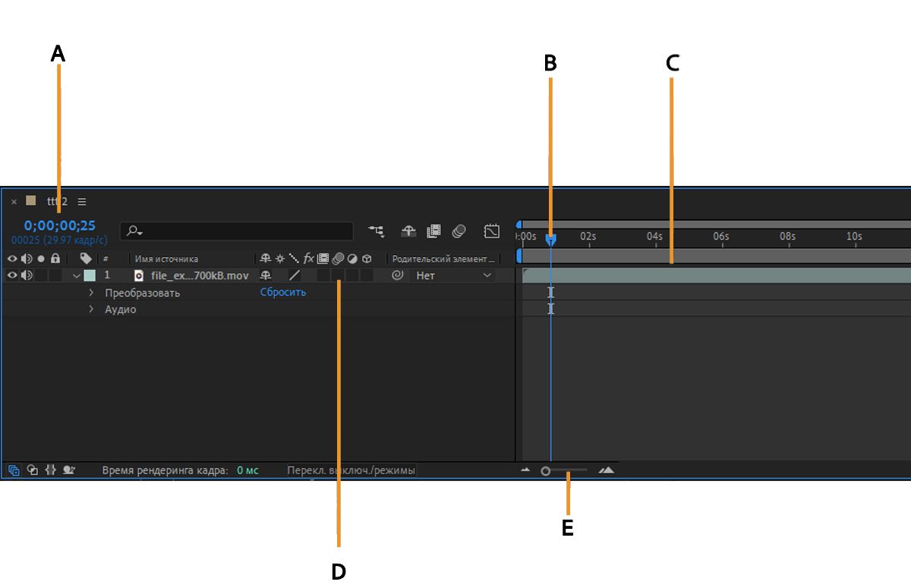911x588 pixels.
Task: Click the adjustment layer column header
Action: (x=352, y=259)
